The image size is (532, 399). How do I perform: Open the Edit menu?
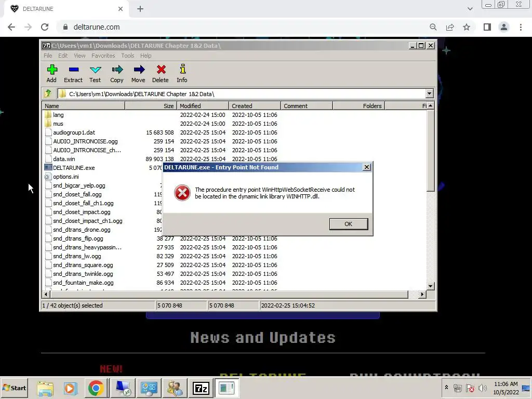pyautogui.click(x=63, y=56)
